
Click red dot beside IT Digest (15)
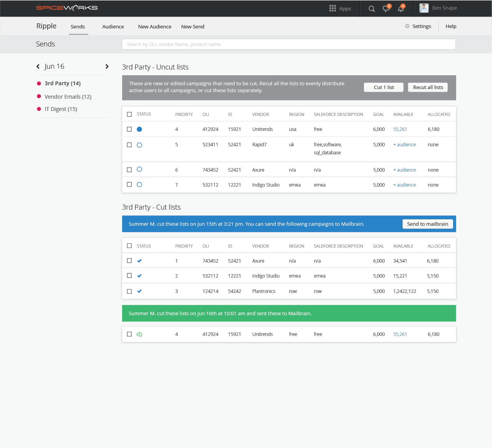coord(39,109)
